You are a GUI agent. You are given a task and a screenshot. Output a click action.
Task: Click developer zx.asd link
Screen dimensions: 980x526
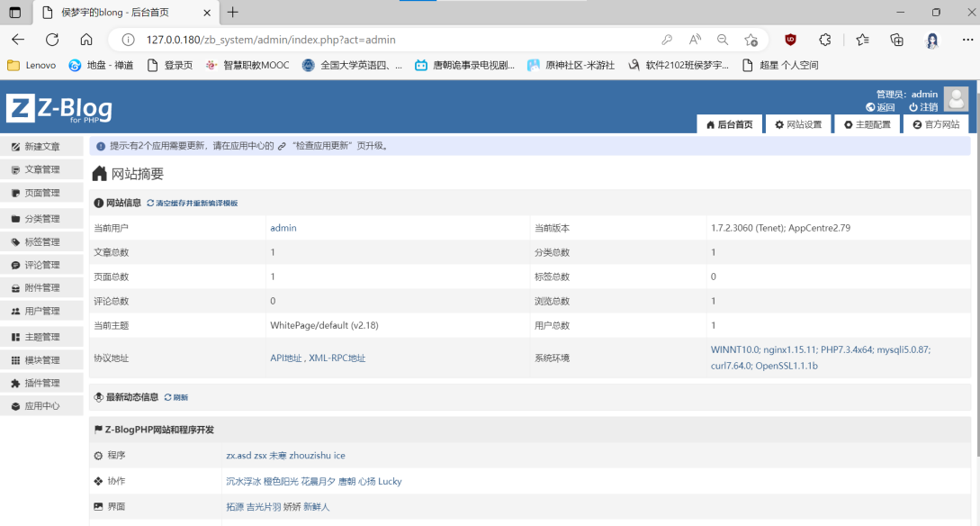pos(238,456)
